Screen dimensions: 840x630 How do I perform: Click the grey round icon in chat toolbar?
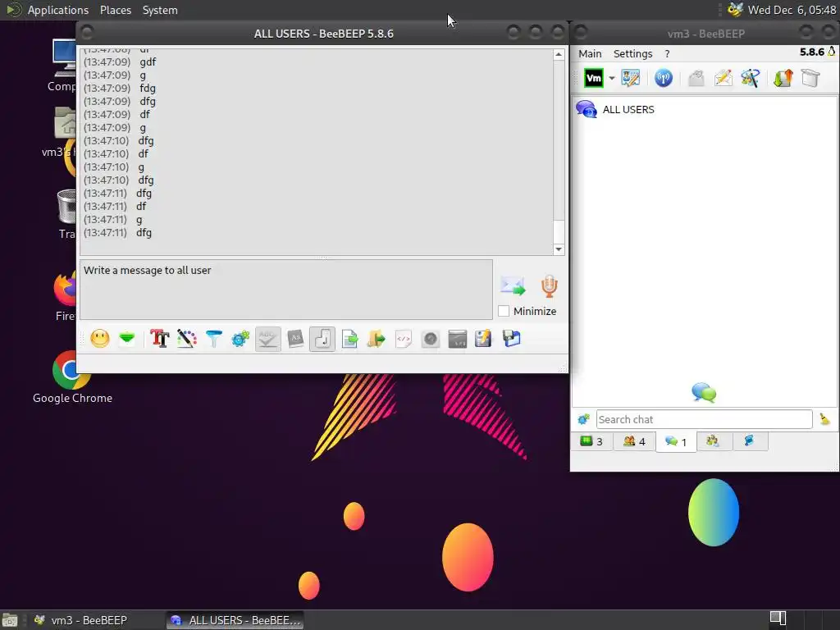pos(430,339)
